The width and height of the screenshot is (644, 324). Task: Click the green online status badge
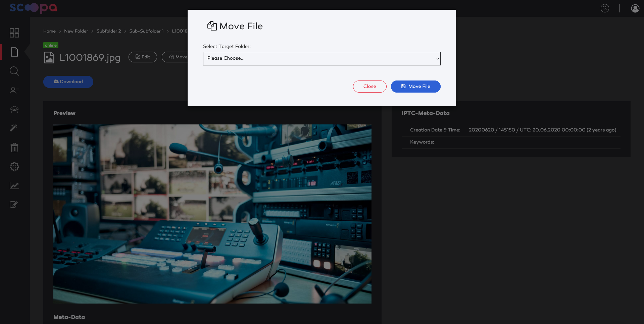(51, 45)
